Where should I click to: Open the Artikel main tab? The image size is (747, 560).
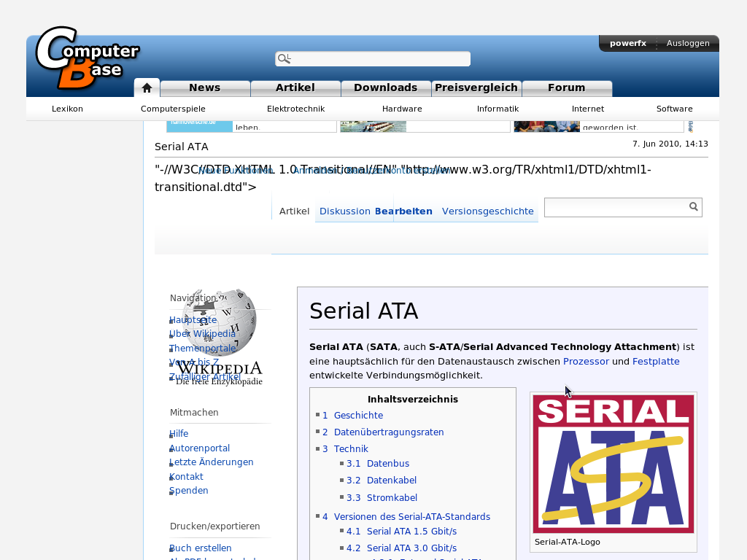295,88
